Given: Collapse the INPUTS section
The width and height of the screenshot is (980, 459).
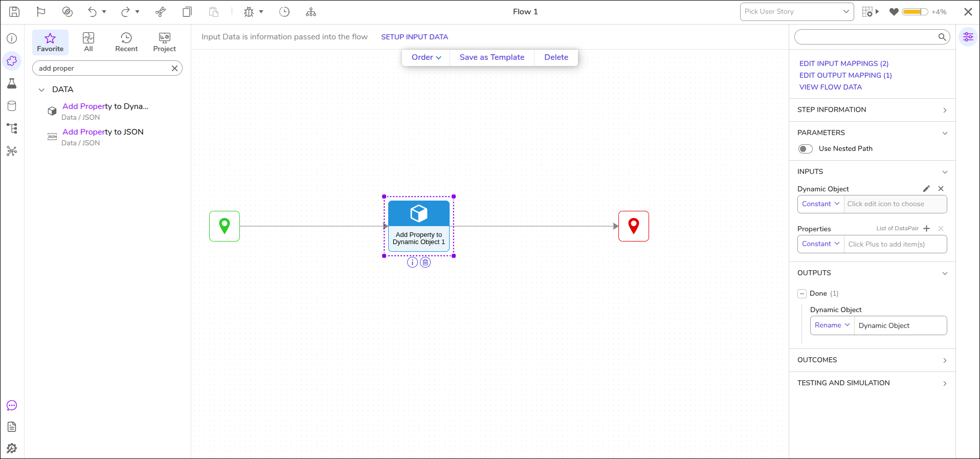Looking at the screenshot, I should (x=872, y=172).
